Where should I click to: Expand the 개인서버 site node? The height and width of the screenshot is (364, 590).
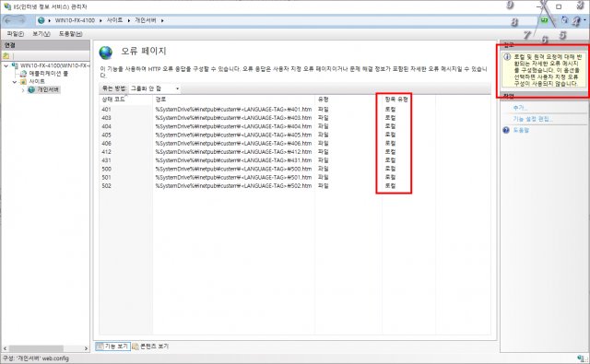[x=23, y=90]
